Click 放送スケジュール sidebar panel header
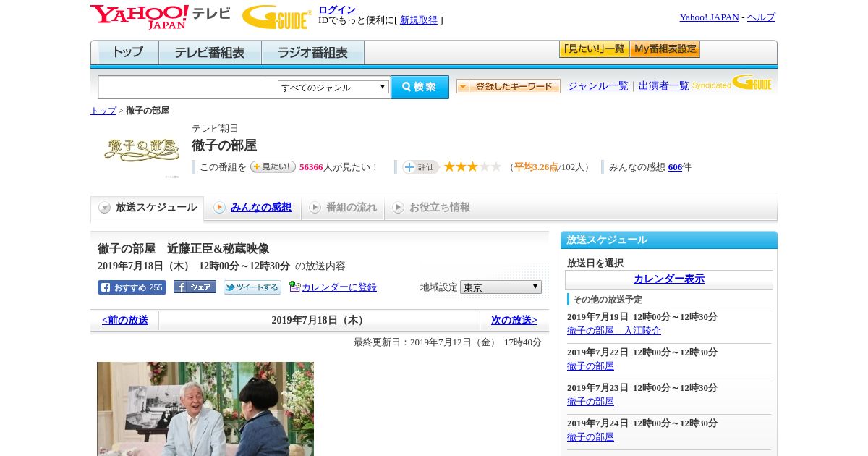Viewport: 868px width, 456px height. click(669, 240)
